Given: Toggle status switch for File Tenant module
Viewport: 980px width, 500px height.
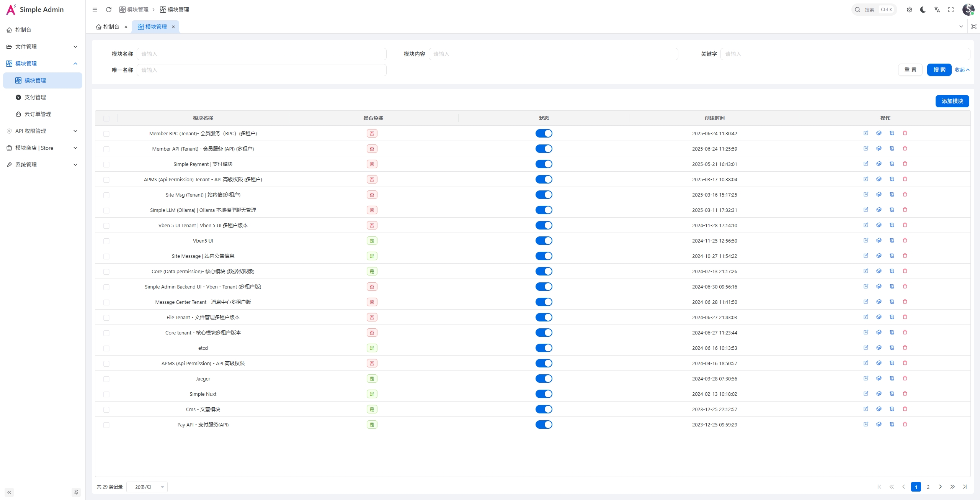Looking at the screenshot, I should pos(544,317).
